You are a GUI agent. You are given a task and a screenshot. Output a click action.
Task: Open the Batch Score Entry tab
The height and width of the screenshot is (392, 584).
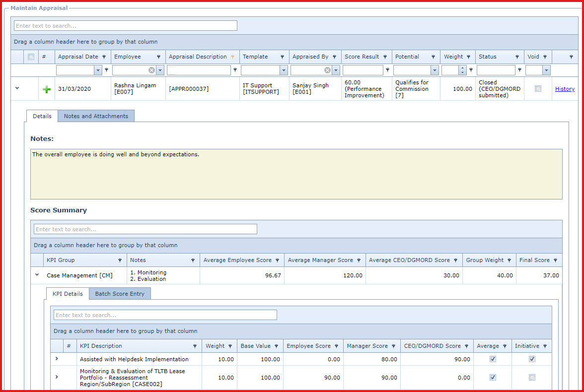(x=120, y=294)
